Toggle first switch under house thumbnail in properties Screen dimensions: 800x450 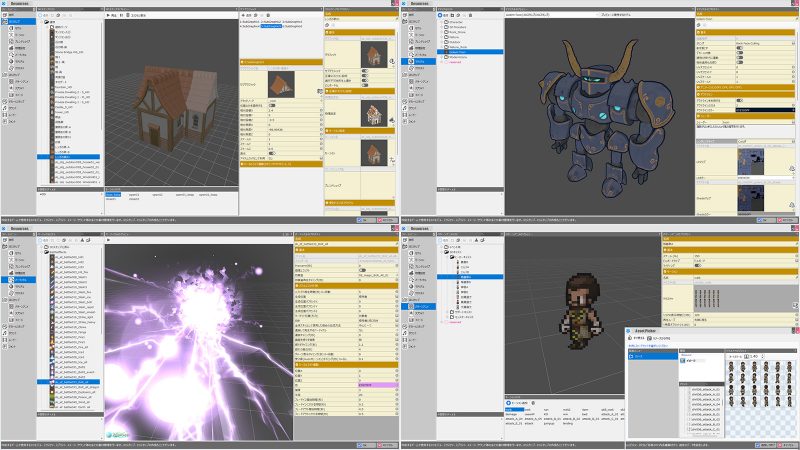[364, 71]
